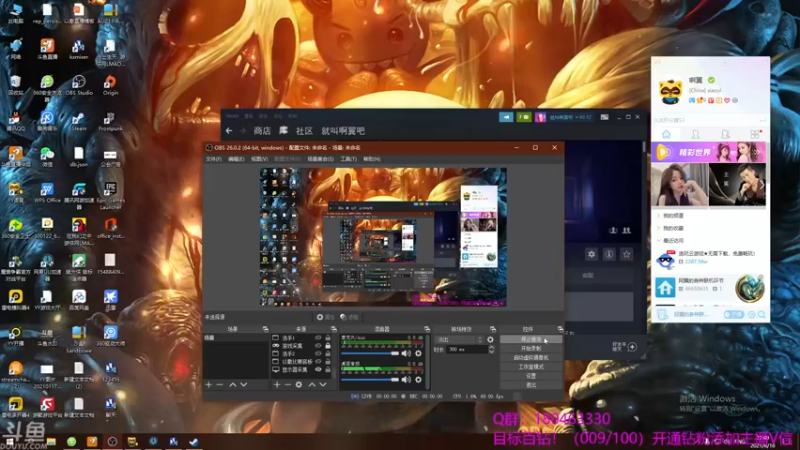Pop out the Sources dock panel
This screenshot has width=800, height=450.
tap(334, 329)
